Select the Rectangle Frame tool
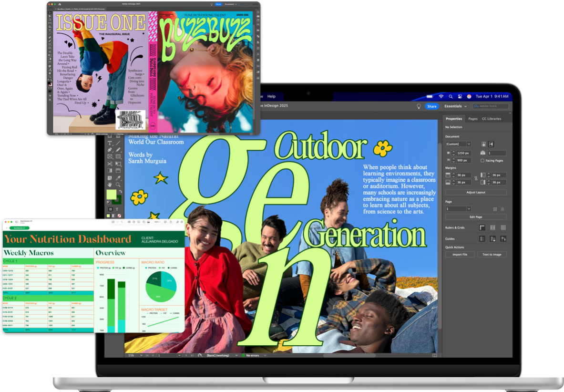The image size is (564, 392). click(110, 156)
